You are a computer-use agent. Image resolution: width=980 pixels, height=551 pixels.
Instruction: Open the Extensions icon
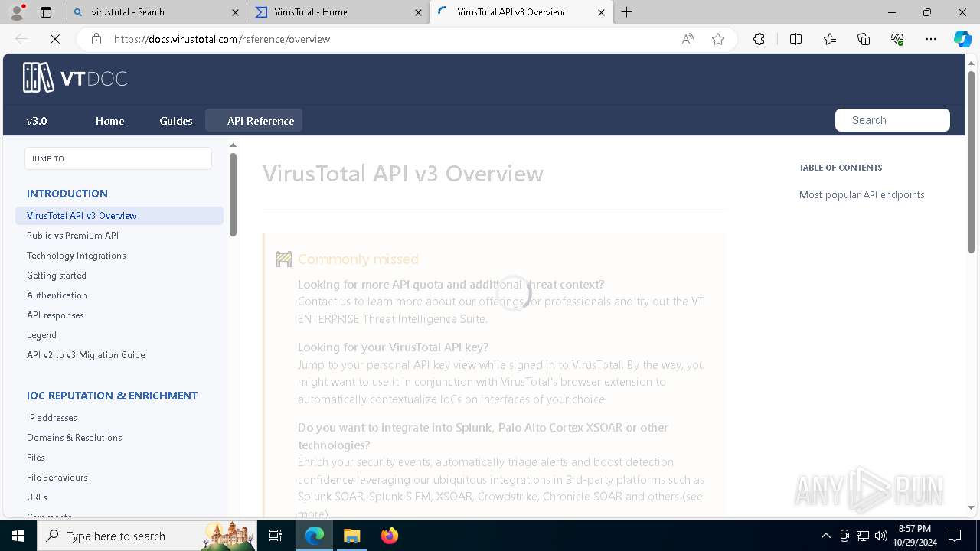coord(759,39)
